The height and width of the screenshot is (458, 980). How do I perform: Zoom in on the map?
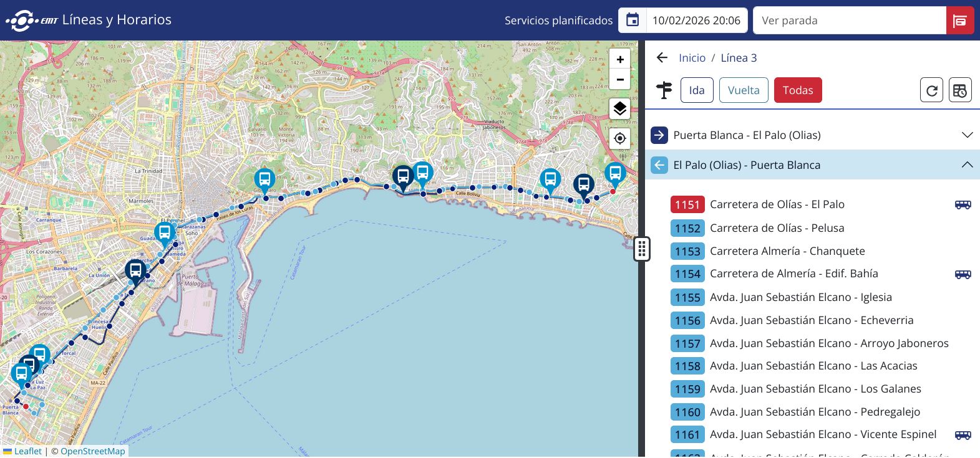pyautogui.click(x=619, y=60)
